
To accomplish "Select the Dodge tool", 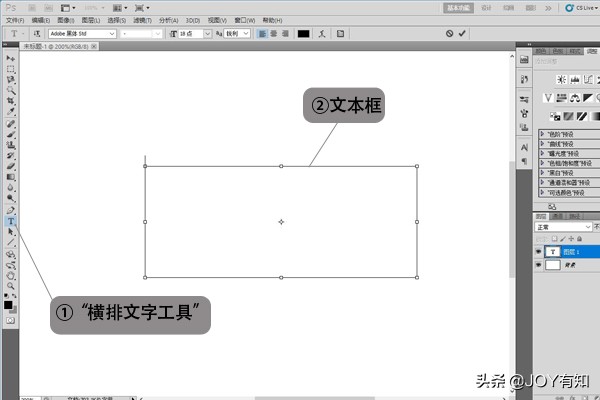I will point(10,198).
